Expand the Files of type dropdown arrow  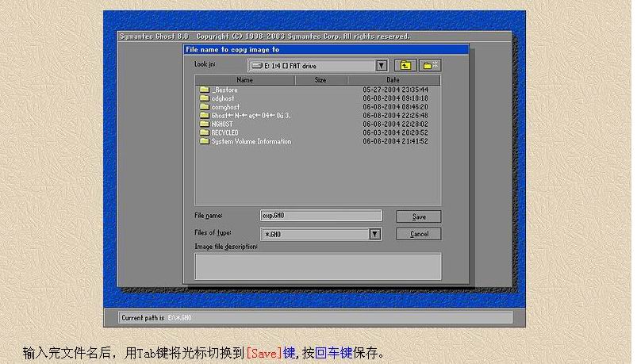point(374,234)
